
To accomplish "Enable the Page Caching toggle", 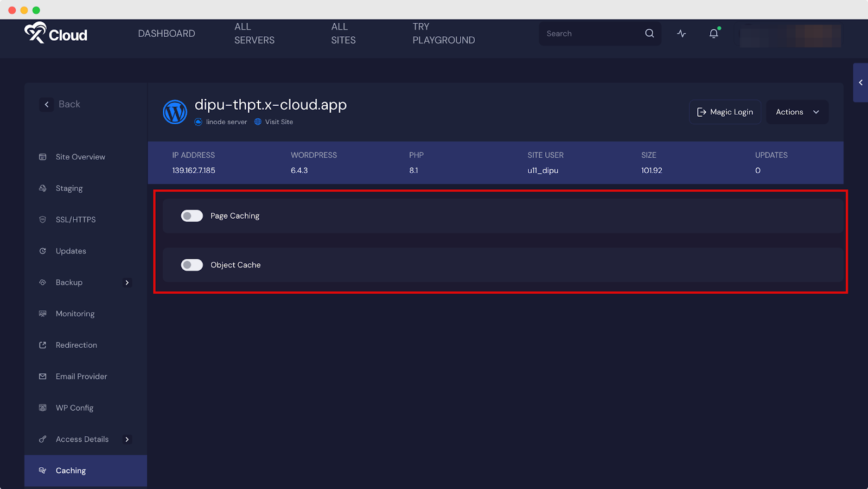I will point(192,216).
